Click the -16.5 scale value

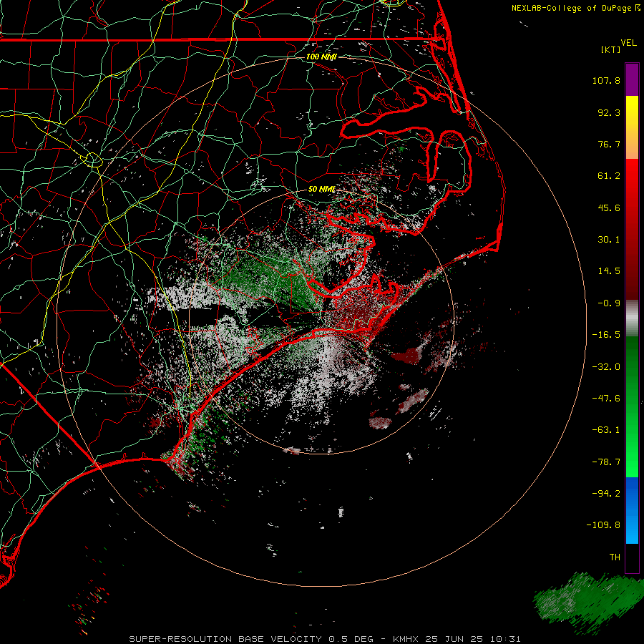(x=606, y=335)
